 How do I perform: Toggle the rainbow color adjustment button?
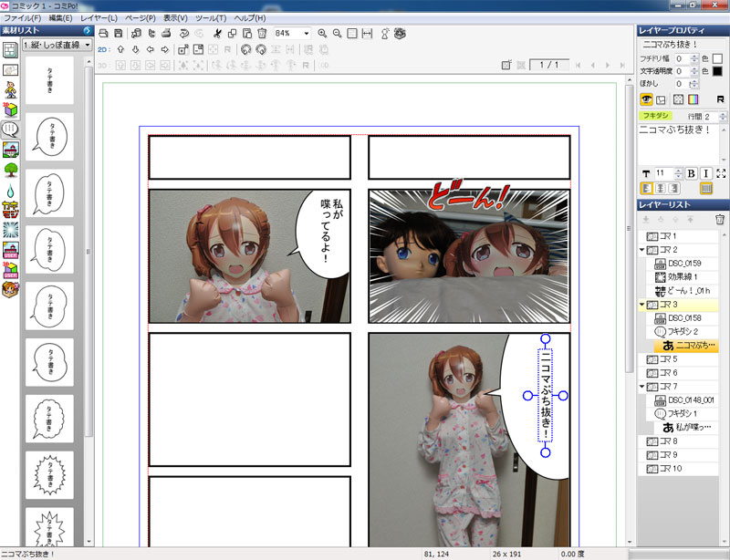click(693, 99)
